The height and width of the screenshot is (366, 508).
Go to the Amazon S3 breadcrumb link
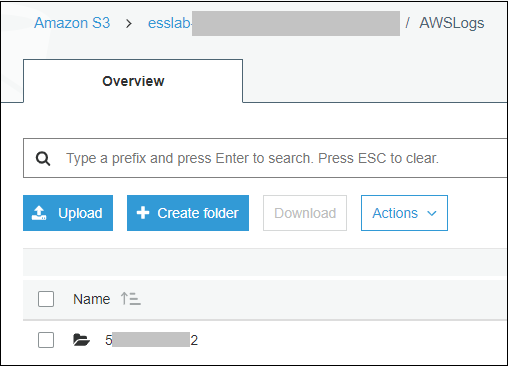pyautogui.click(x=72, y=23)
